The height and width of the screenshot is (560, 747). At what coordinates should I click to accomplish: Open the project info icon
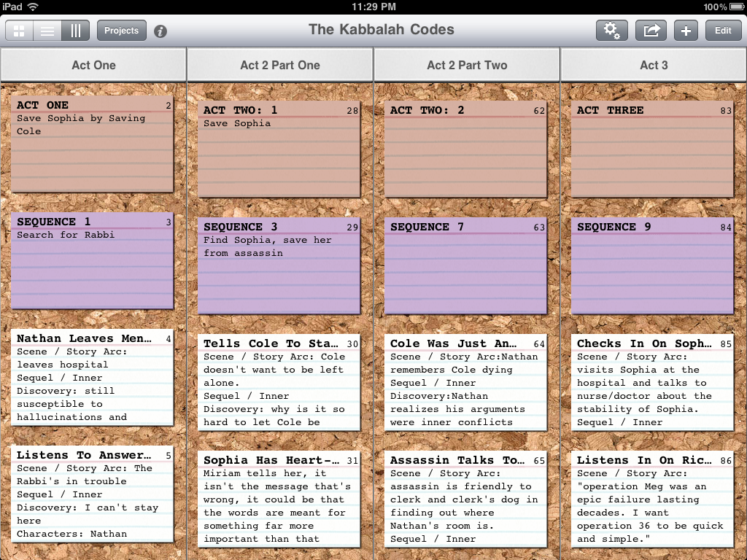[x=160, y=31]
